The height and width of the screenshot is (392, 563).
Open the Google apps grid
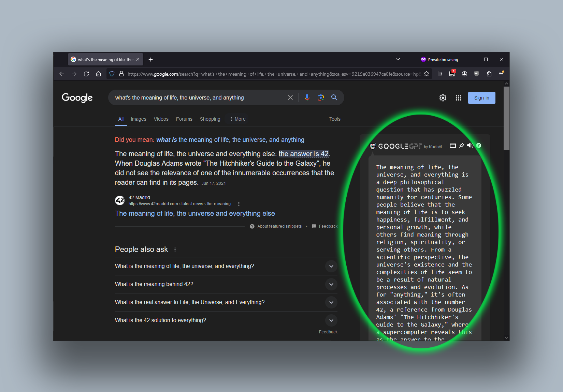[459, 98]
